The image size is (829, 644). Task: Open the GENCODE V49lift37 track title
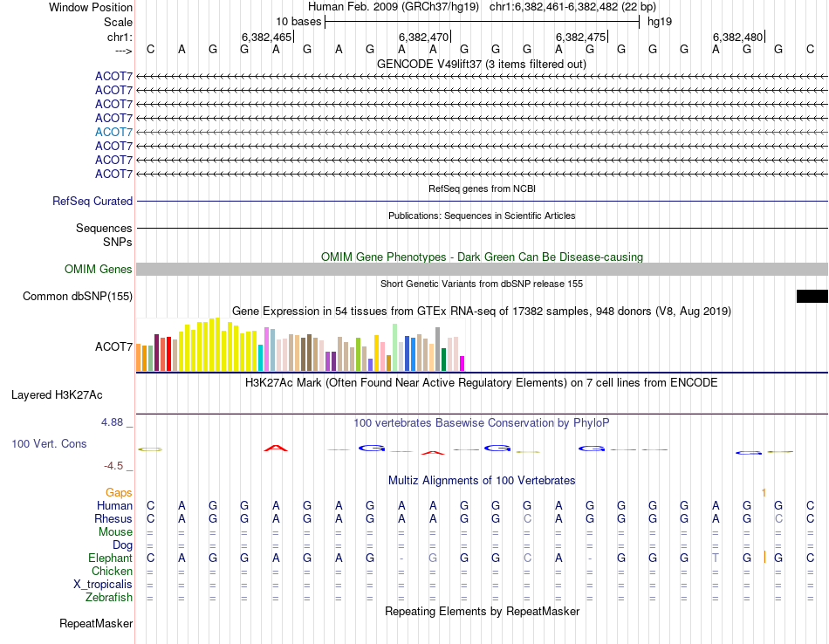pyautogui.click(x=481, y=64)
